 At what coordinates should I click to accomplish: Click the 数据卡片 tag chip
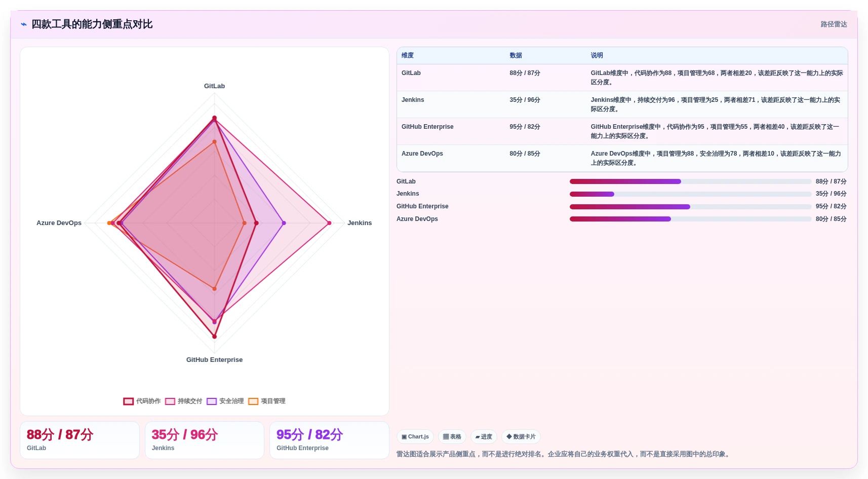click(521, 437)
